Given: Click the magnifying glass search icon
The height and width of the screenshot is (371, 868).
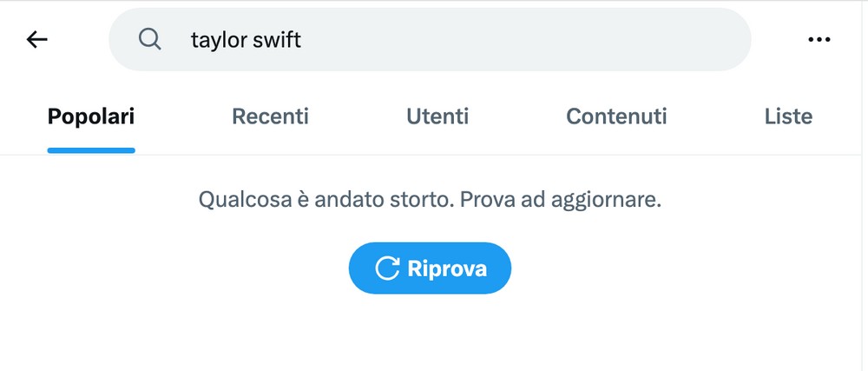Looking at the screenshot, I should 150,39.
